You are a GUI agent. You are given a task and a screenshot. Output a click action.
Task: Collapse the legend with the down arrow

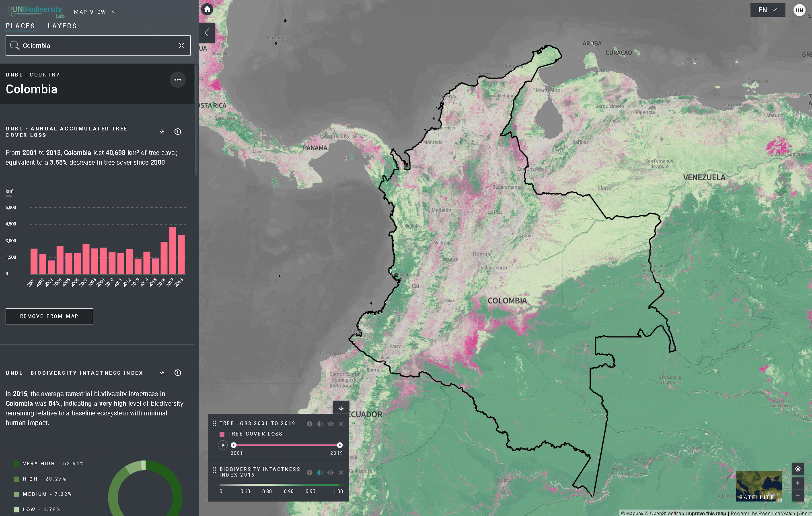(341, 408)
